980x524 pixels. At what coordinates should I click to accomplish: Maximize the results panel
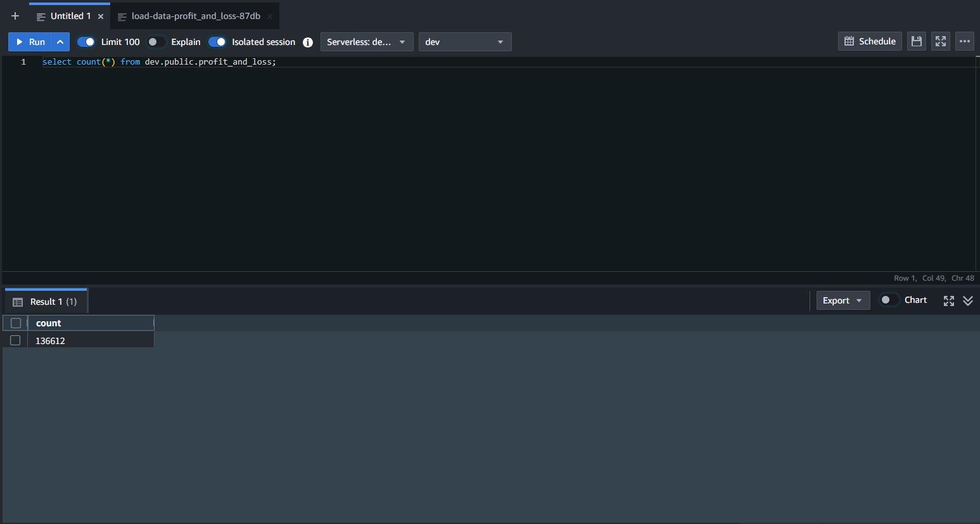(x=949, y=301)
